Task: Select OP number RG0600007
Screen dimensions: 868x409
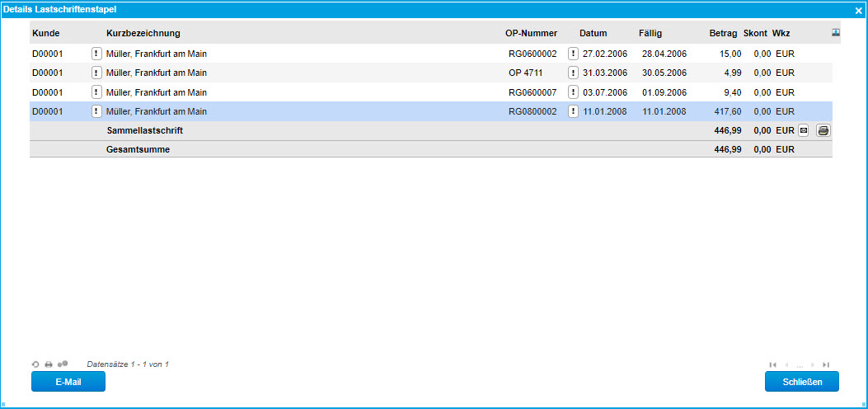Action: [x=533, y=92]
